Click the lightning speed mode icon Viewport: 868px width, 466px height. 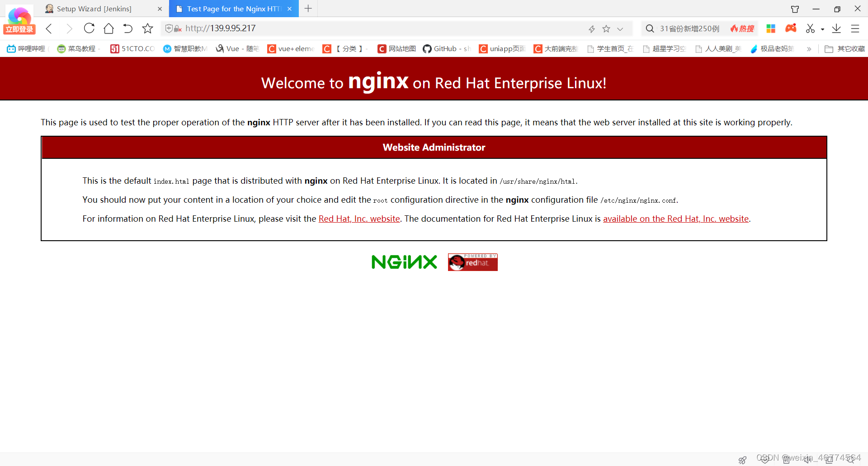point(592,29)
